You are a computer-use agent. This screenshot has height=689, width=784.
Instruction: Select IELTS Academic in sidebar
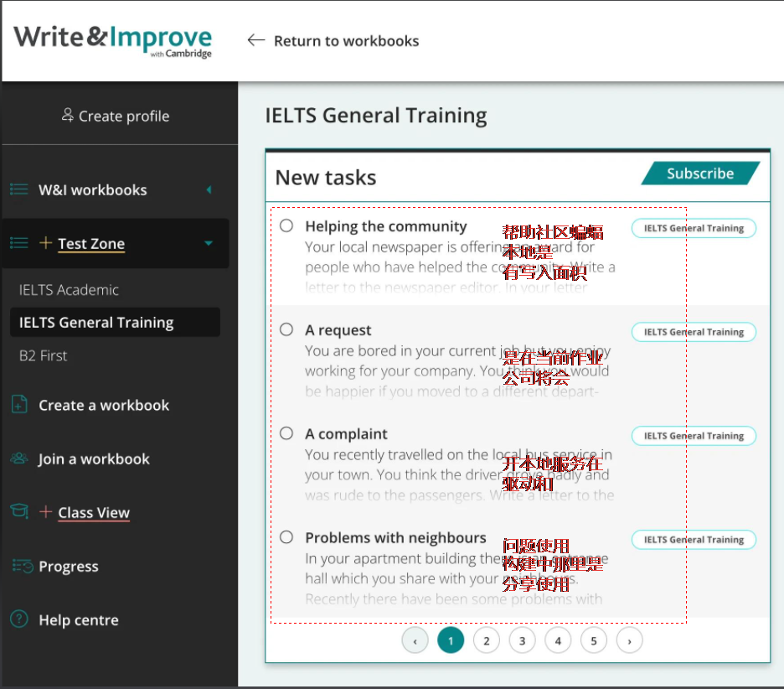click(69, 290)
